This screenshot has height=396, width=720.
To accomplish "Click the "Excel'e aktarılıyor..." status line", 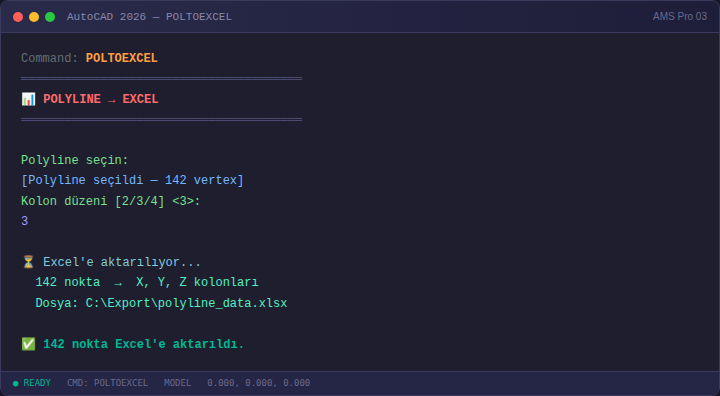I will tap(122, 262).
